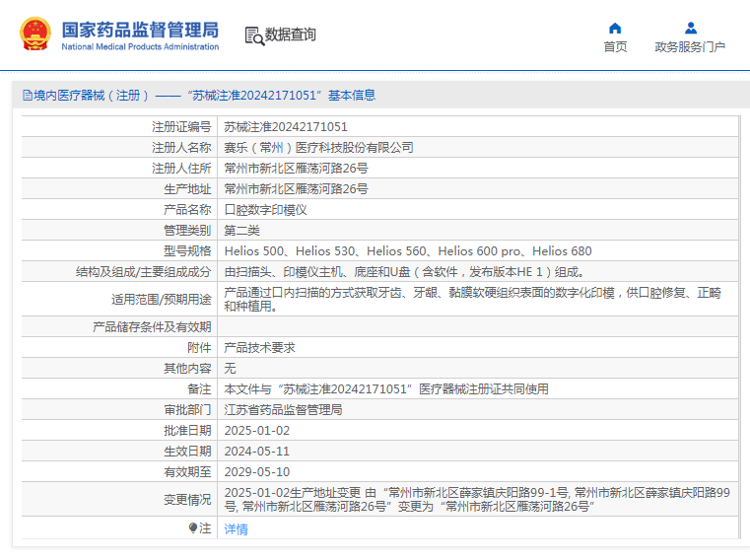Click the 生产地址 address value

(296, 189)
